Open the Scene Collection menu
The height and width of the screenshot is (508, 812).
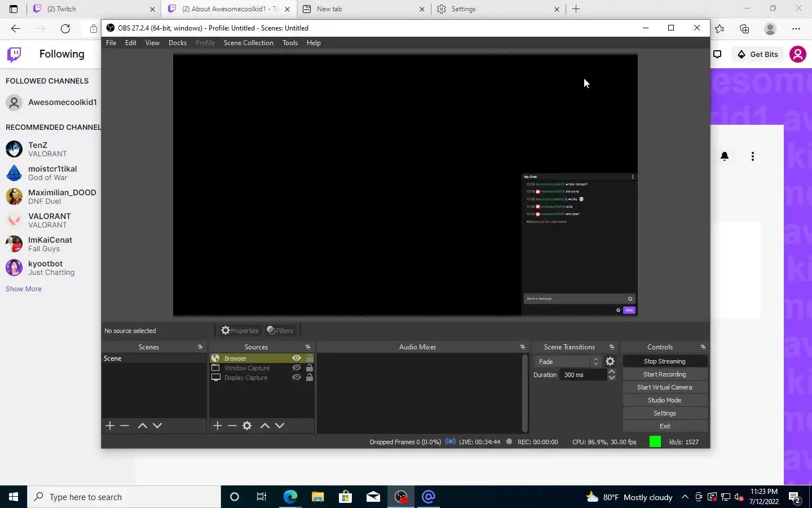point(248,43)
